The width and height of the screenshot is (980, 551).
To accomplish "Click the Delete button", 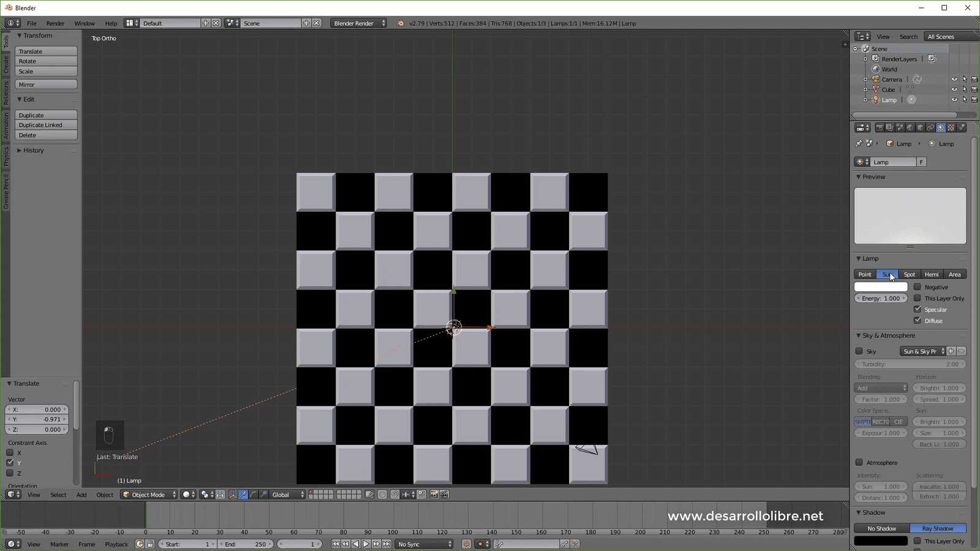I will click(47, 135).
